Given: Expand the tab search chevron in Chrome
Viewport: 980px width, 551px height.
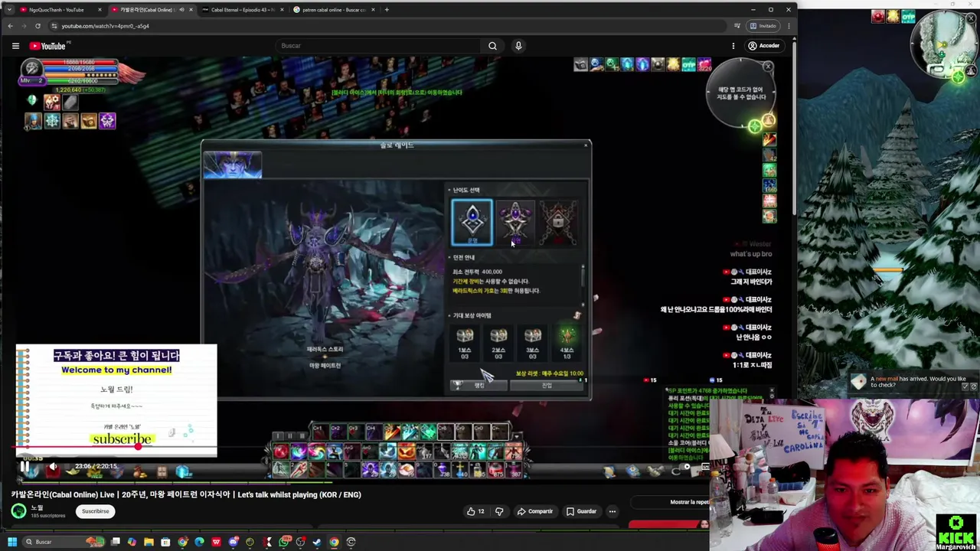Looking at the screenshot, I should click(9, 10).
